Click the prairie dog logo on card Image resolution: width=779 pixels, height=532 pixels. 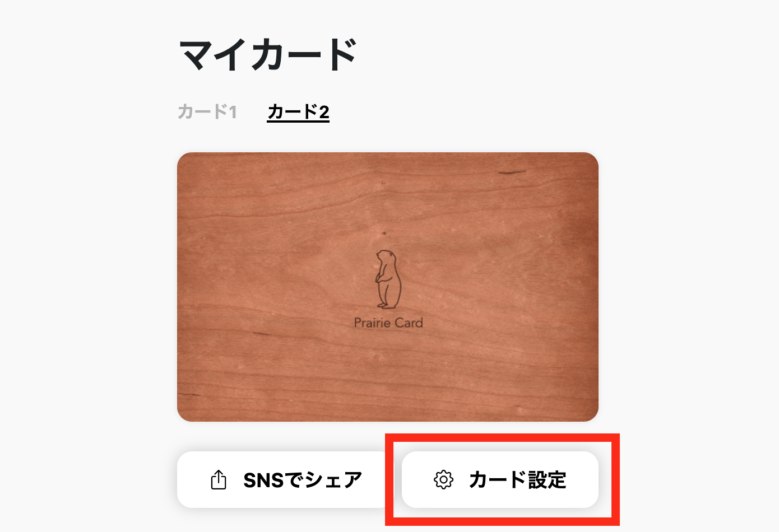pyautogui.click(x=388, y=279)
